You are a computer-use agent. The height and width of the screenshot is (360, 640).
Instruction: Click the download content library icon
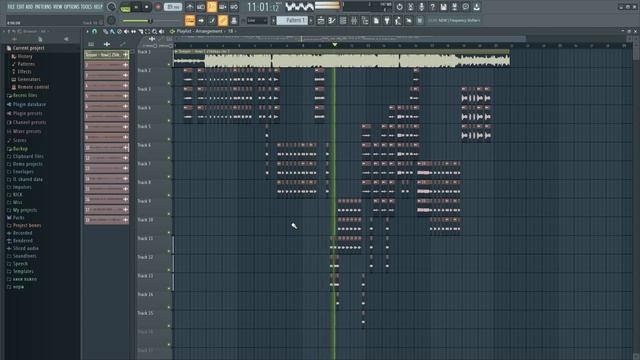coord(477,7)
